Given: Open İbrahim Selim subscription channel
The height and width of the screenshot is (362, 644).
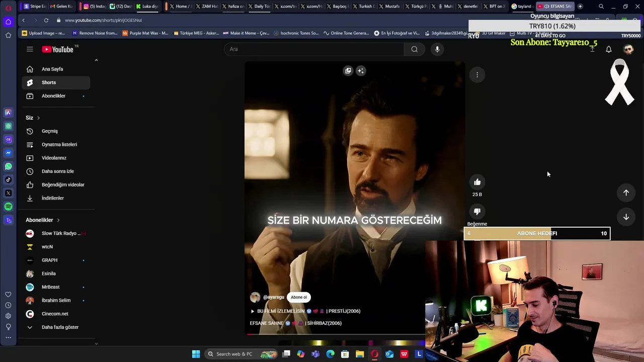Looking at the screenshot, I should 56,300.
